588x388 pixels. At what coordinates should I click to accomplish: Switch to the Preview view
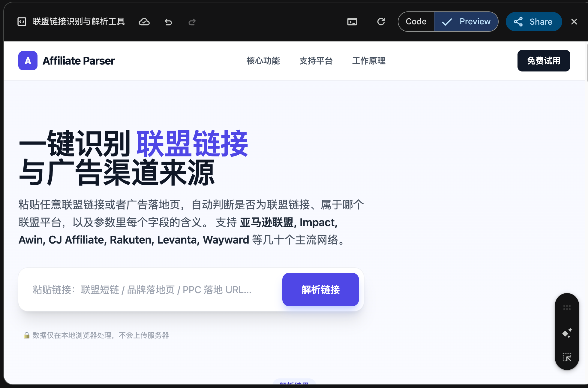coord(466,22)
